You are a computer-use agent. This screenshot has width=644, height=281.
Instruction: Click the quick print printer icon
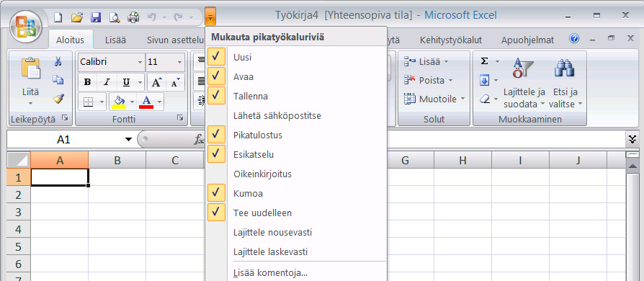(x=133, y=17)
